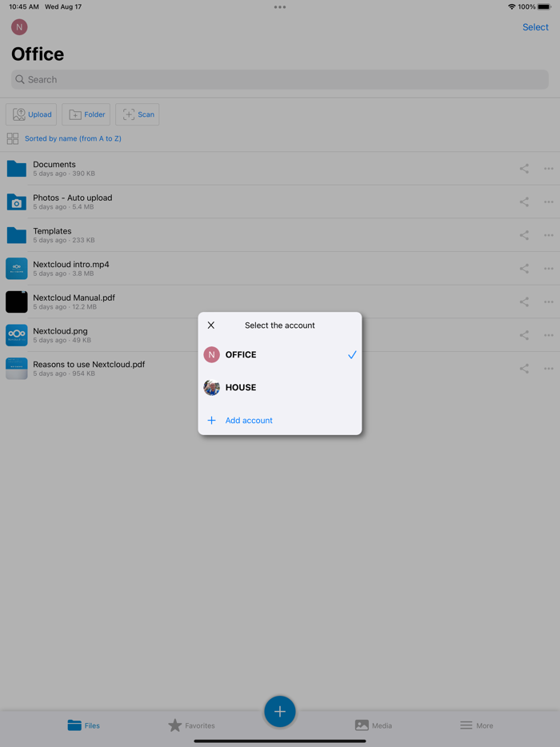This screenshot has height=747, width=560.
Task: Share Nextcloud intro.mp4
Action: click(524, 269)
